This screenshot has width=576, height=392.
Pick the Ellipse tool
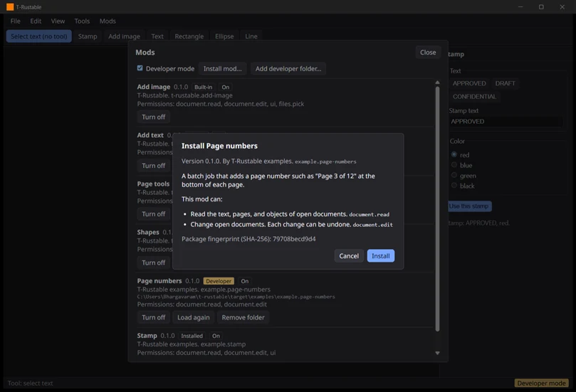click(x=224, y=36)
